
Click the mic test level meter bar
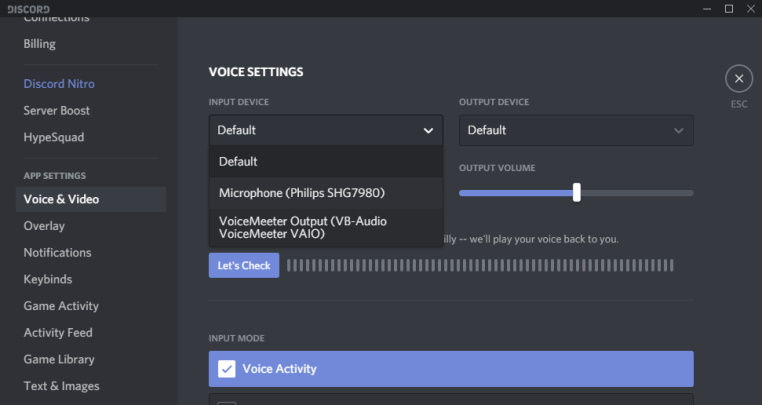[480, 265]
